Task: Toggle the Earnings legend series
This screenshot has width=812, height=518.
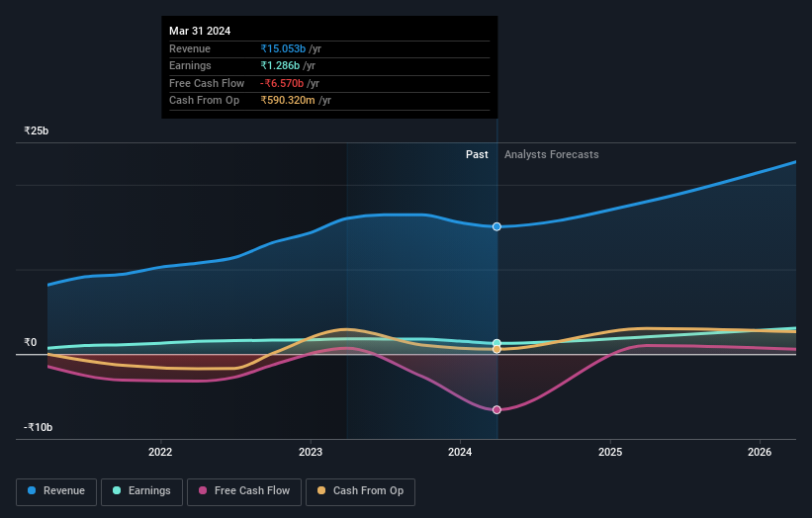Action: pos(141,491)
